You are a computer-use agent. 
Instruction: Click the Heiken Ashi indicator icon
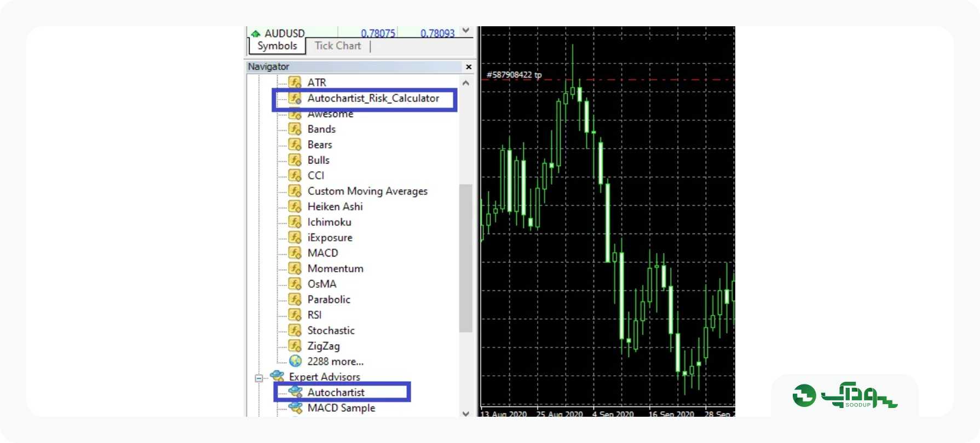pyautogui.click(x=295, y=206)
